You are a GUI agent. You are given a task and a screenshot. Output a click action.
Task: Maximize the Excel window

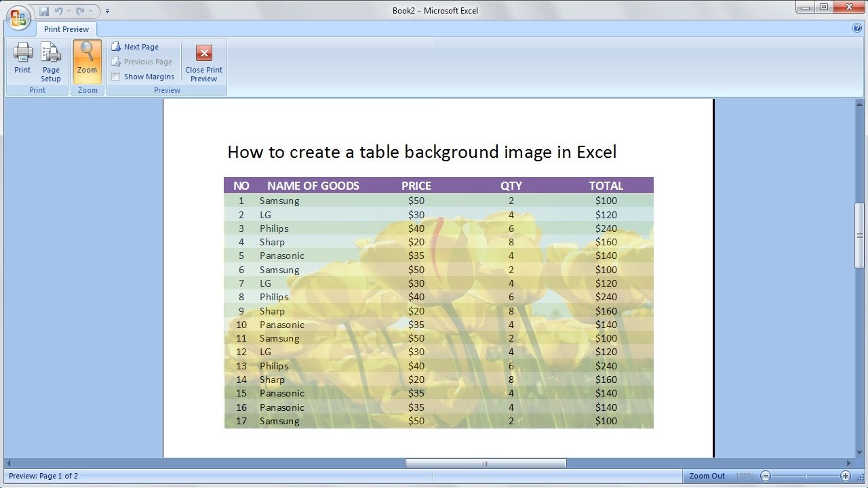coord(824,7)
